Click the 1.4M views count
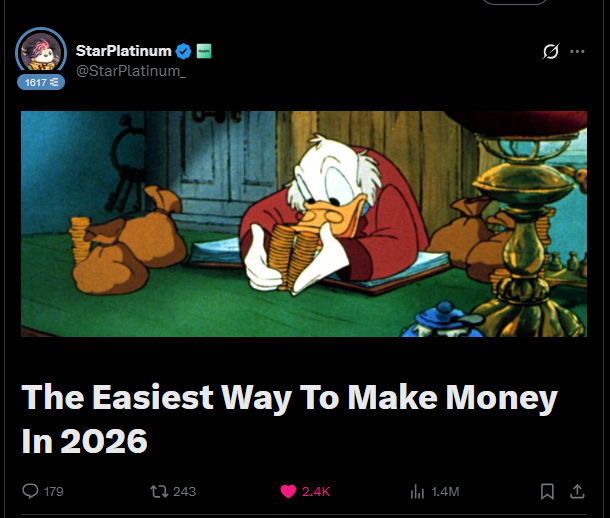 [x=445, y=492]
